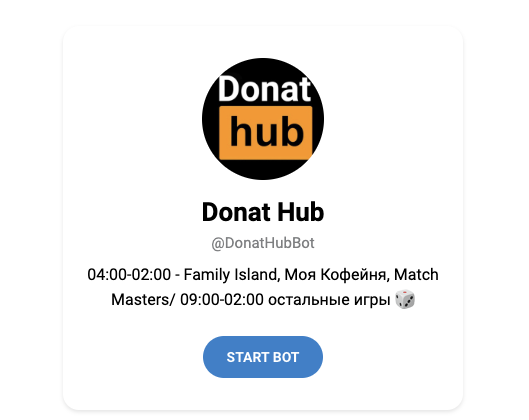Click the dice emoji in the description

405,299
